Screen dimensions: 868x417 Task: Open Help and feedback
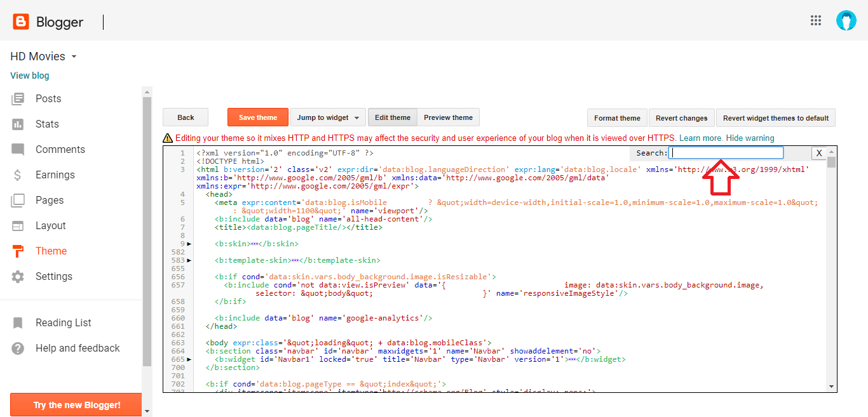78,348
